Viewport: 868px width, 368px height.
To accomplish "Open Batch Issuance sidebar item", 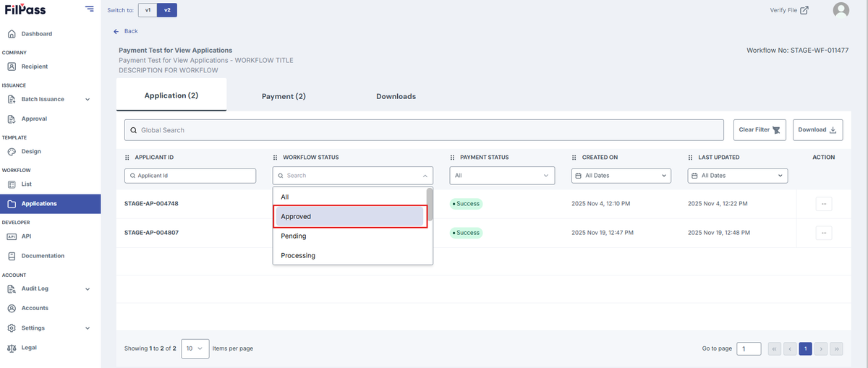I will click(x=43, y=99).
